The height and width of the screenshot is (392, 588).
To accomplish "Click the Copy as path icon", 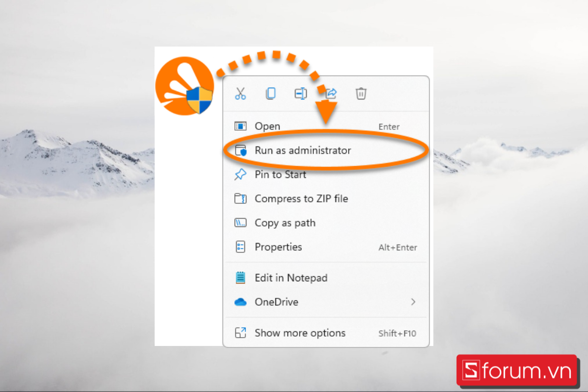I will coord(240,223).
